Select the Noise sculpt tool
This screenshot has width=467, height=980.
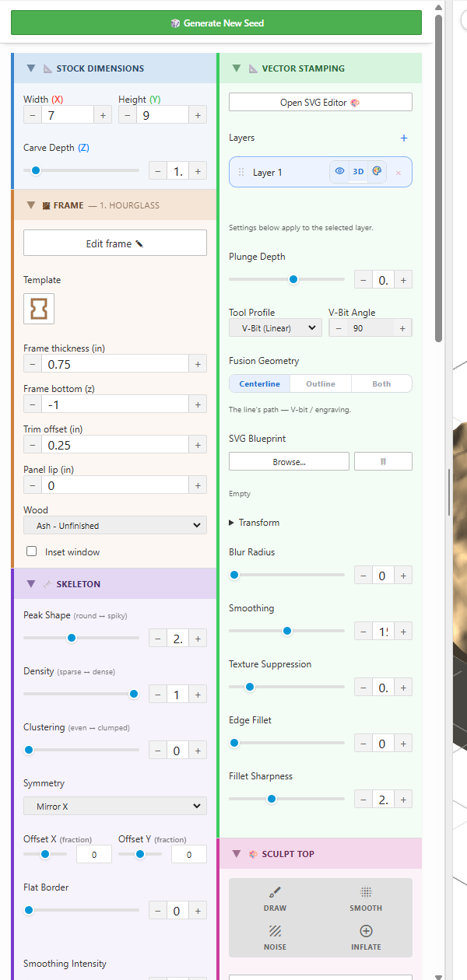(x=275, y=938)
